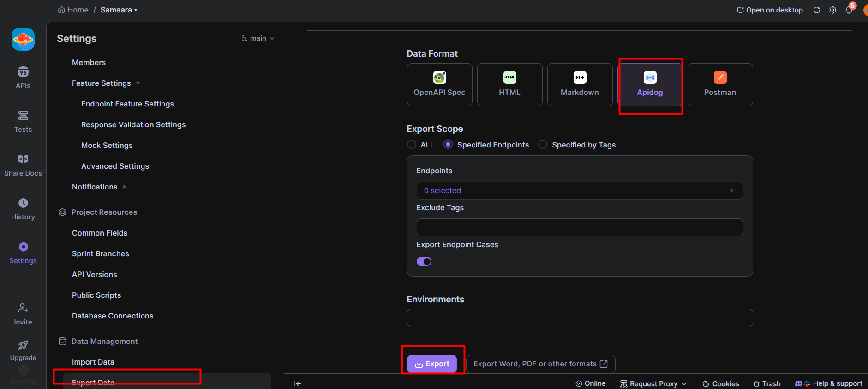Click the refresh icon in top bar

tap(816, 10)
